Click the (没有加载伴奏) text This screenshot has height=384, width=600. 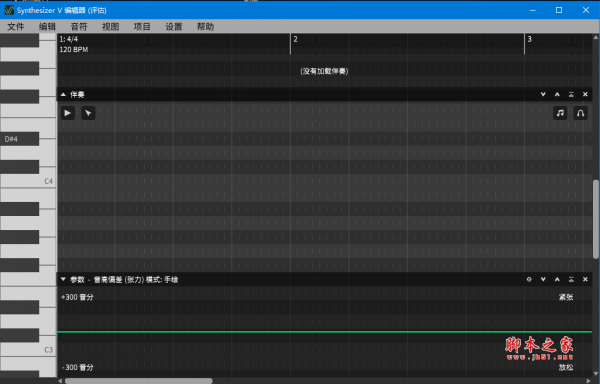tap(324, 71)
